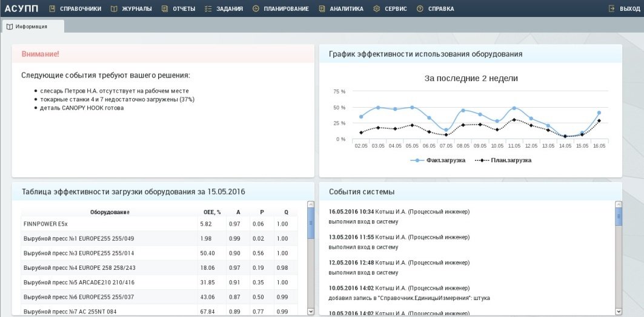Click the Справка question mark icon
The height and width of the screenshot is (317, 644).
[x=420, y=8]
